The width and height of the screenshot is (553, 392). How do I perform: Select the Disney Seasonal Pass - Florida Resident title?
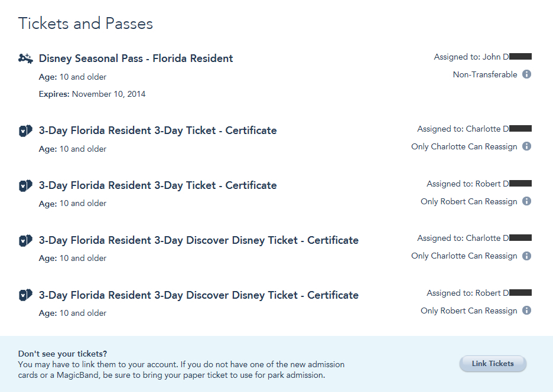tap(136, 58)
